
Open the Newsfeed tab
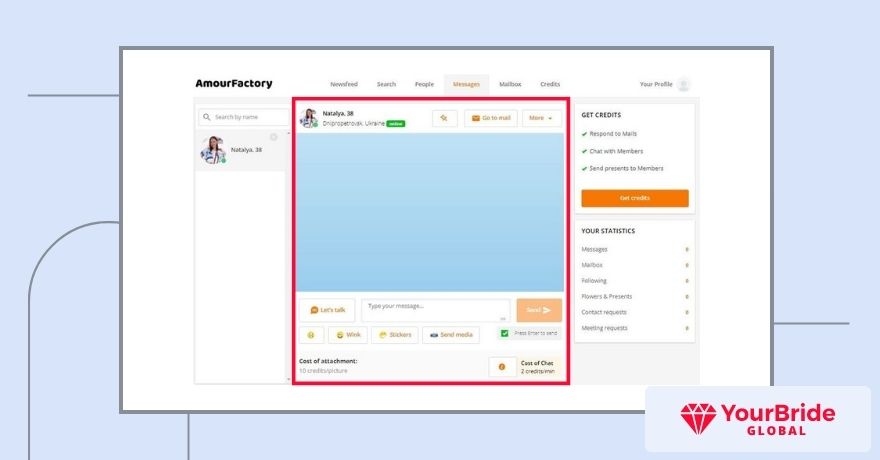[343, 84]
